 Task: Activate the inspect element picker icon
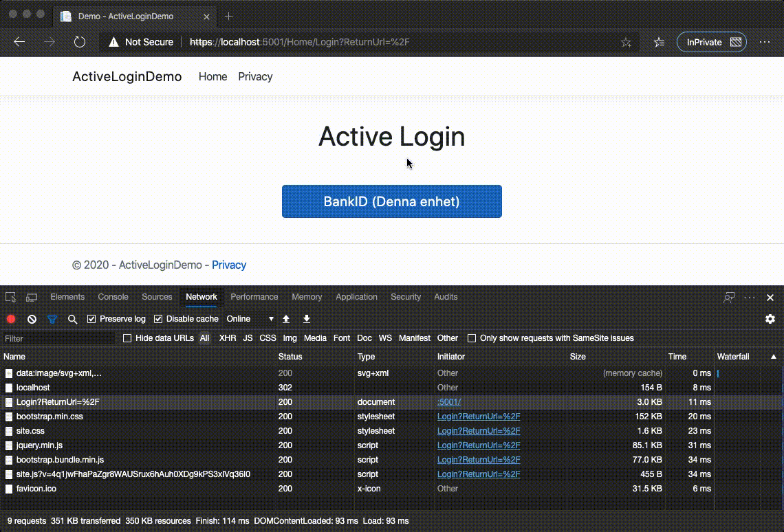(x=10, y=297)
